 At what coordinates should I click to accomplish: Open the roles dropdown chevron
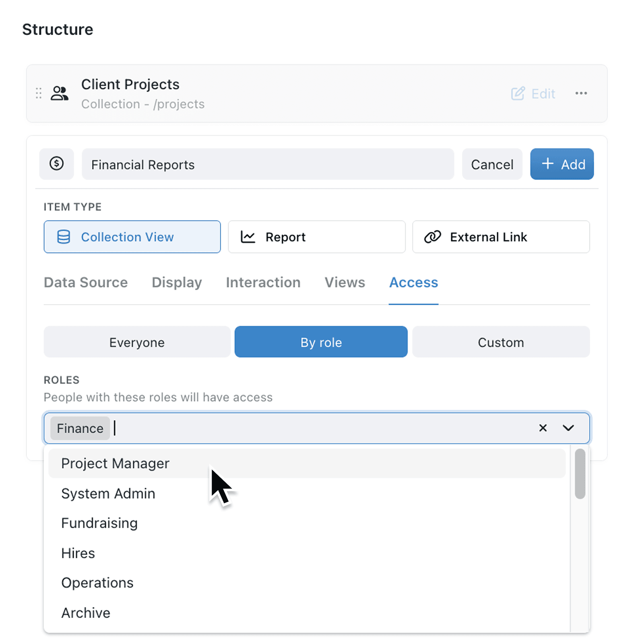[x=568, y=428]
